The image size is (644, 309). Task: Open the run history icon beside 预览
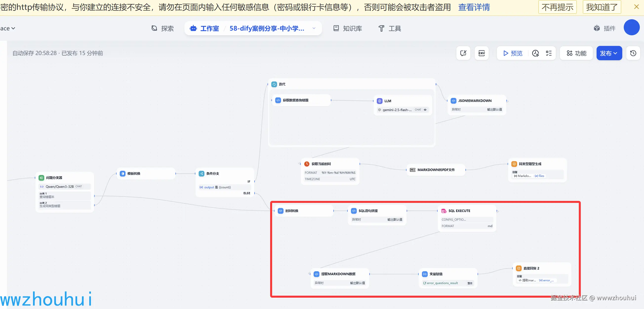(x=536, y=53)
